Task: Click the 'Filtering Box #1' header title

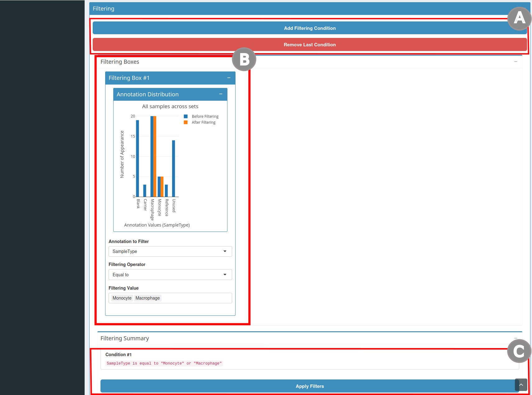Action: pos(129,78)
